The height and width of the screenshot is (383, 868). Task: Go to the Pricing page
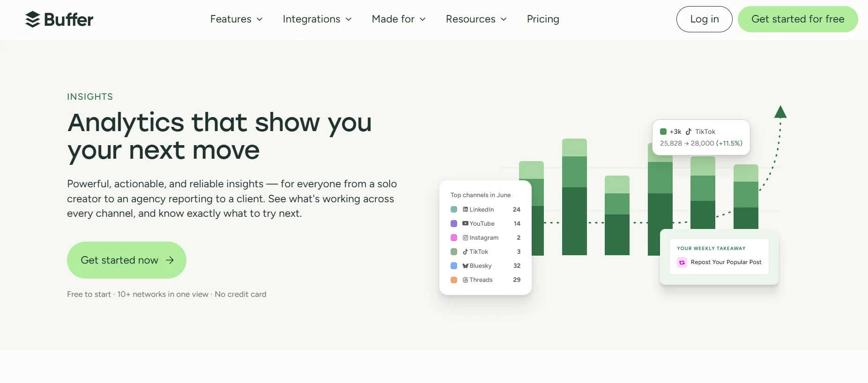tap(543, 19)
